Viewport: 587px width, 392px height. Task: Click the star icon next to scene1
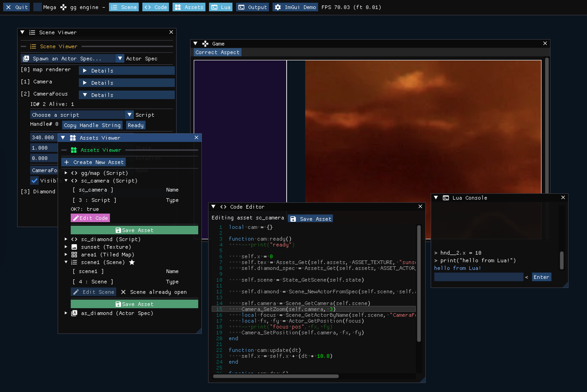[x=132, y=262]
